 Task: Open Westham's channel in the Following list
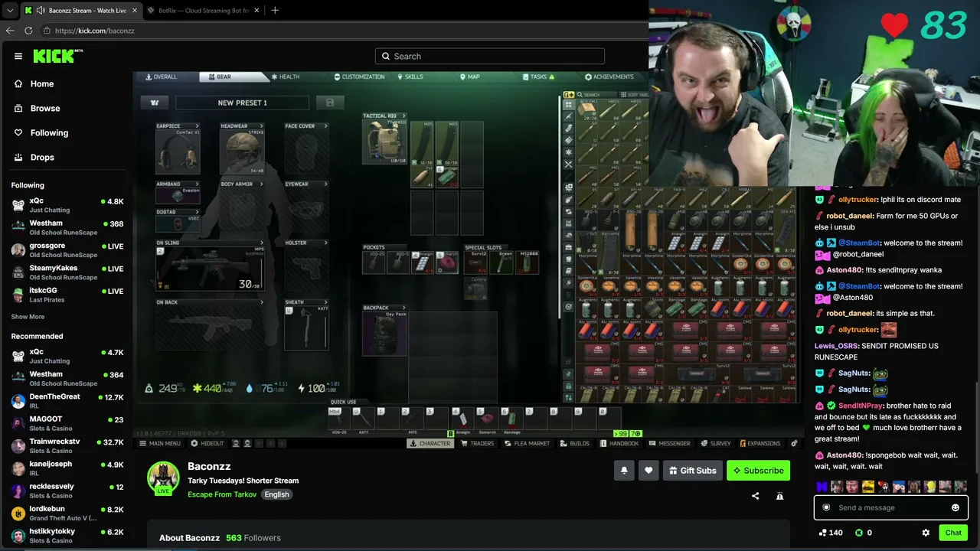point(67,227)
